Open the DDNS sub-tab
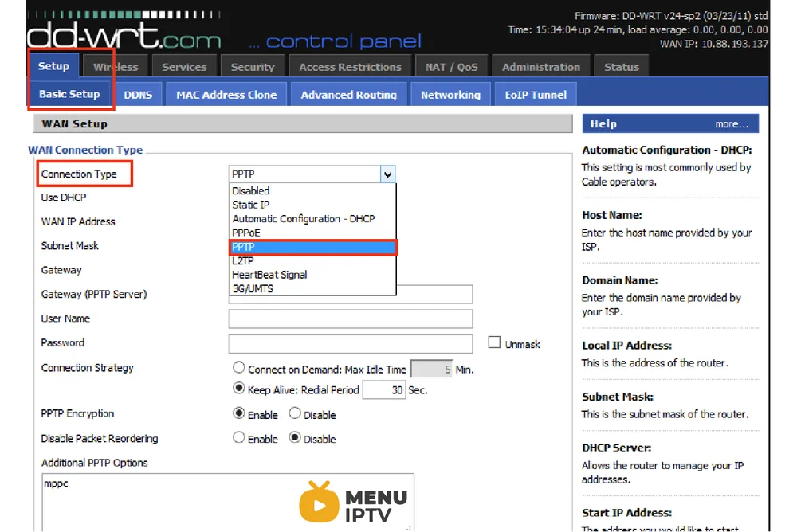Image resolution: width=797 pixels, height=532 pixels. (x=138, y=95)
